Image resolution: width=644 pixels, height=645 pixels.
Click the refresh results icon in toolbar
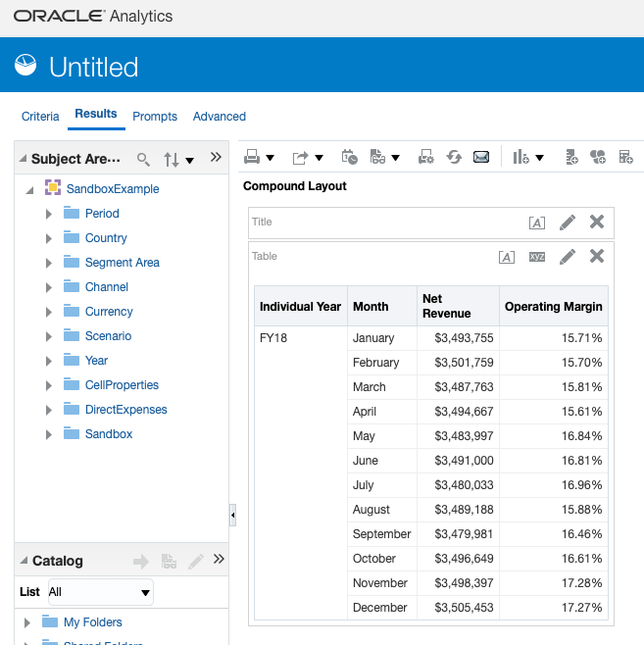click(x=454, y=157)
